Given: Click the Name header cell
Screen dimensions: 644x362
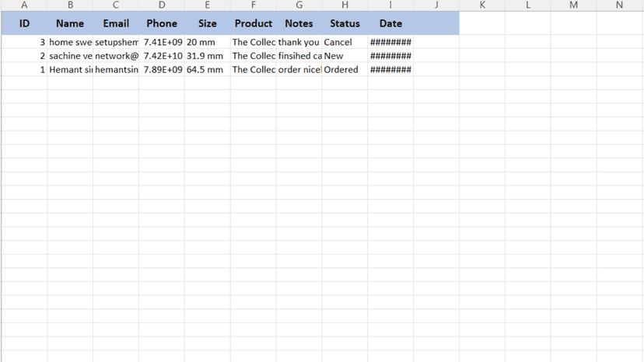Looking at the screenshot, I should pyautogui.click(x=70, y=23).
